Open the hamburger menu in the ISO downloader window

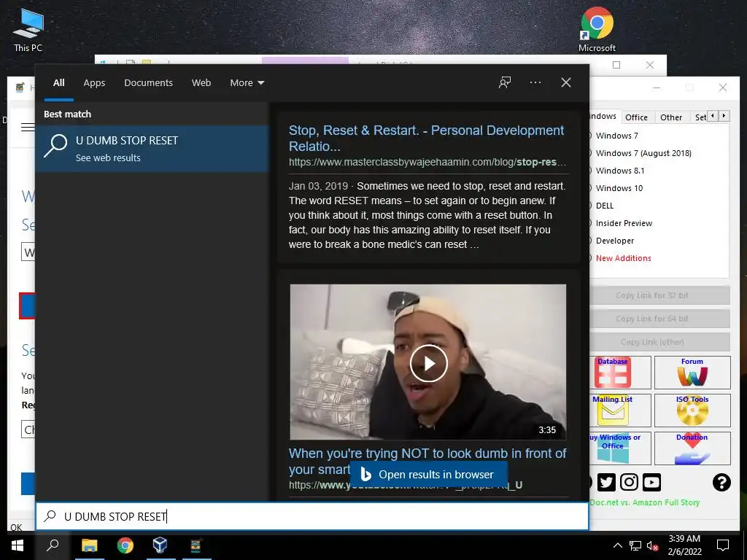pos(28,127)
